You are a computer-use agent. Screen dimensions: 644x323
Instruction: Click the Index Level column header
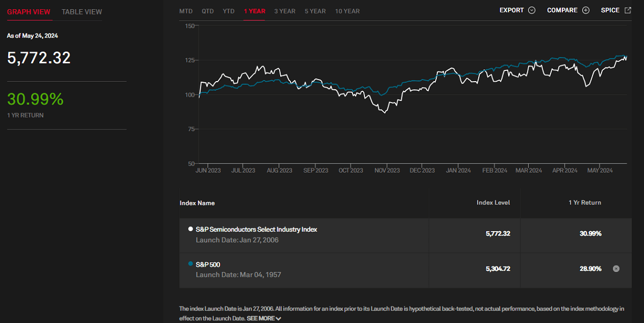coord(493,203)
